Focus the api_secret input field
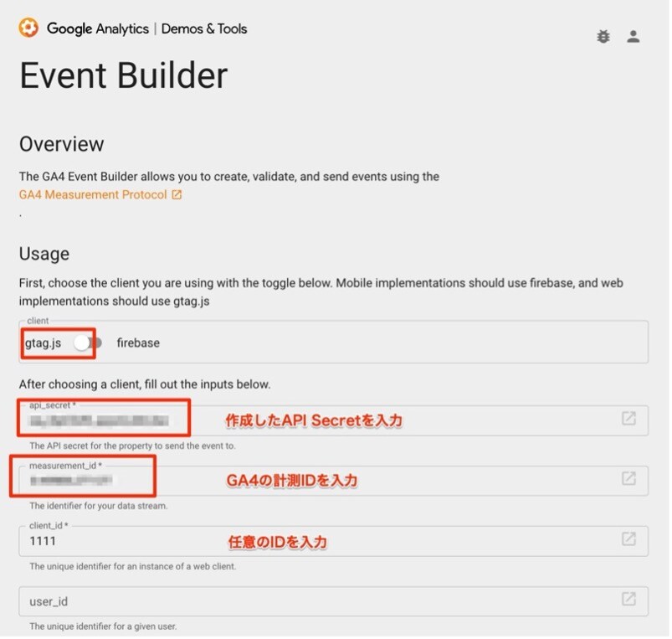The height and width of the screenshot is (639, 672). [318, 420]
